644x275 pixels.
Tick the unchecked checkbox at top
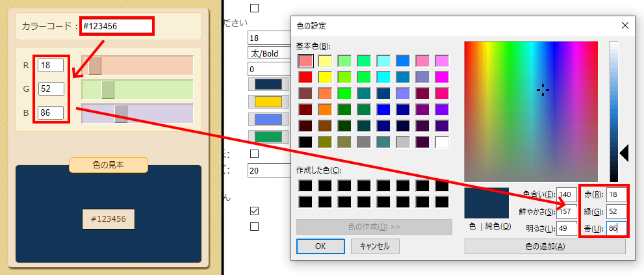point(255,8)
